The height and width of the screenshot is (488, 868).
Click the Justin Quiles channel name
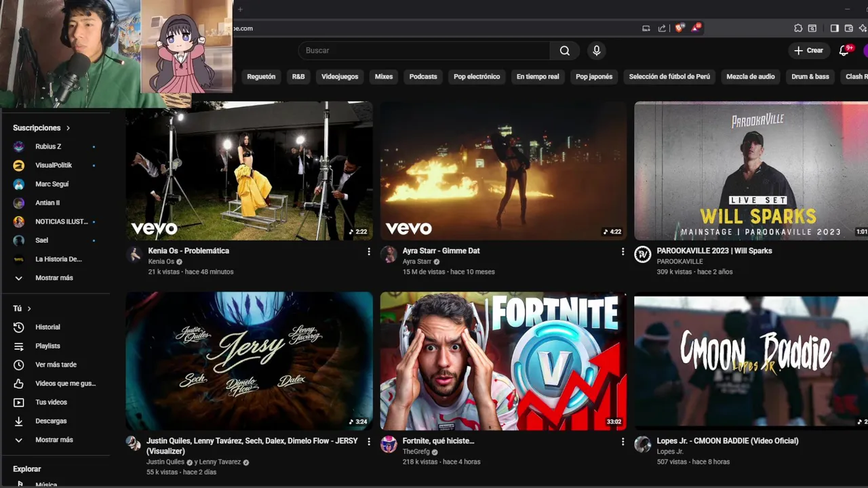click(165, 462)
